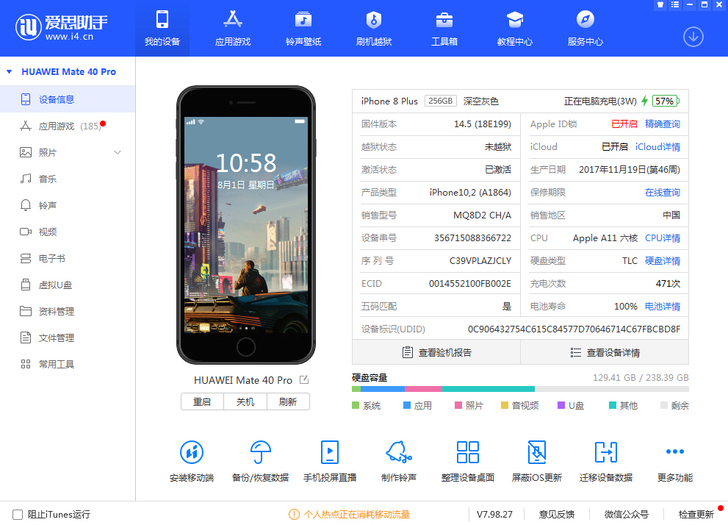This screenshot has width=728, height=525.
Task: Click the blue 应用 legend swatch
Action: [407, 405]
